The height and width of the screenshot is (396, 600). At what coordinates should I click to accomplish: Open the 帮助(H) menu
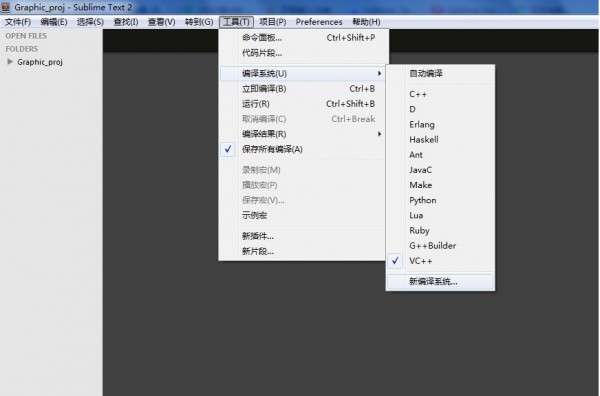366,22
